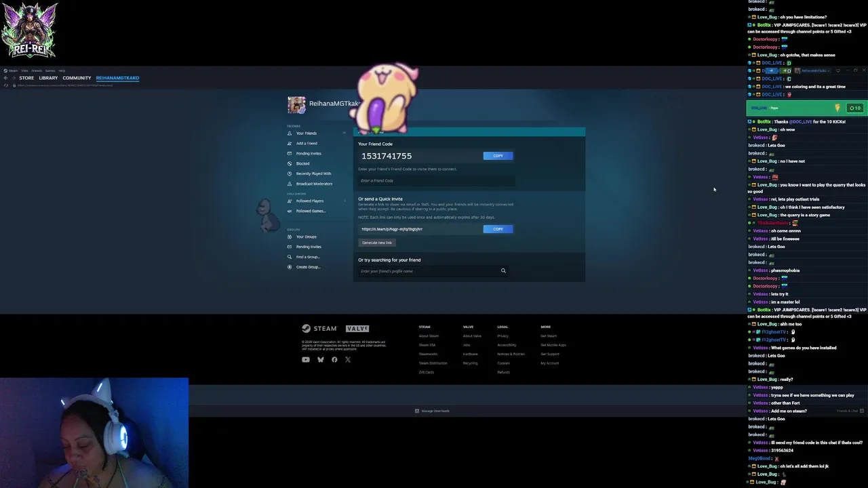The height and width of the screenshot is (488, 868).
Task: Open the Games menu
Action: point(50,70)
